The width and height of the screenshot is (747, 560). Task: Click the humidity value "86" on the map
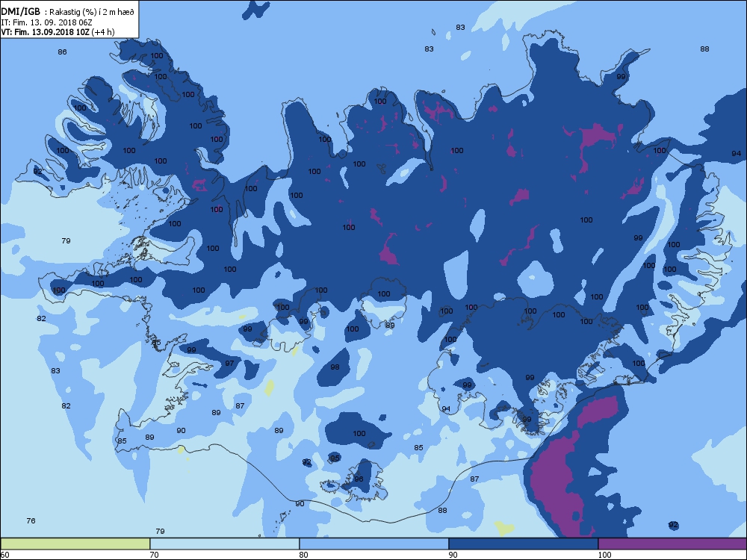[x=63, y=52]
